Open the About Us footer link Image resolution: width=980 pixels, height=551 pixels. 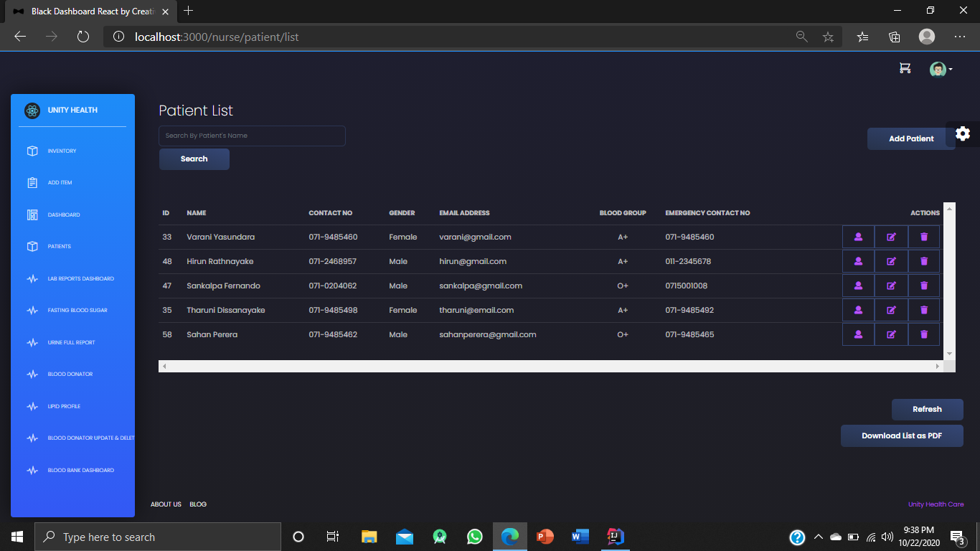166,504
